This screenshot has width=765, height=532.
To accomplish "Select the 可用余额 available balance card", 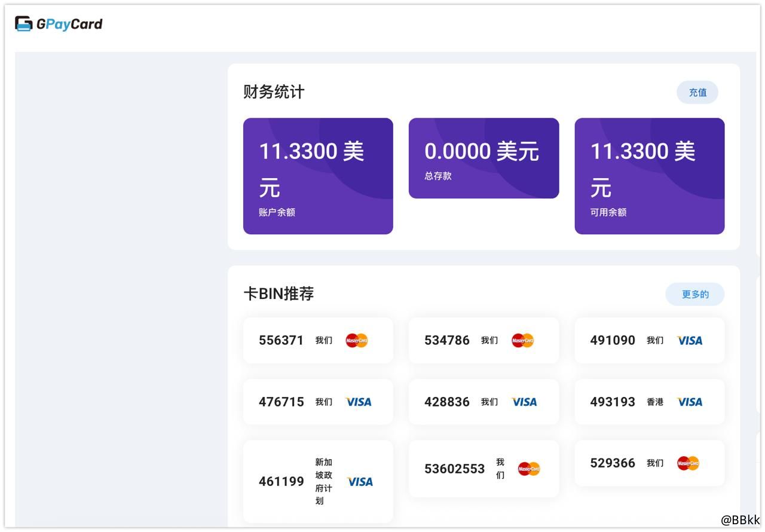I will [650, 176].
